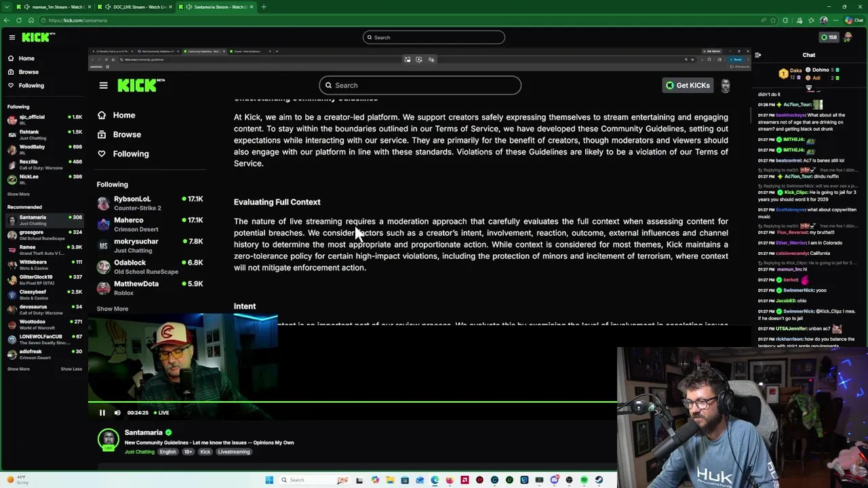Mute the Santamaria Stream browser tab audio
868x488 pixels.
click(x=189, y=7)
